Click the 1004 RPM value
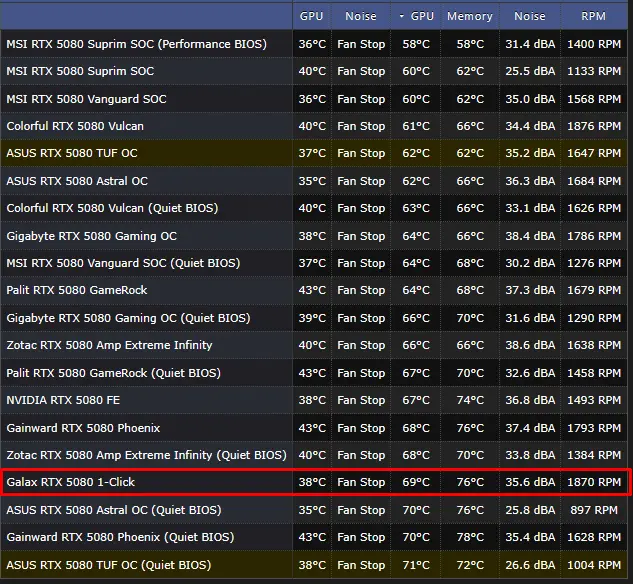Screen dimensions: 633x584 (594, 565)
